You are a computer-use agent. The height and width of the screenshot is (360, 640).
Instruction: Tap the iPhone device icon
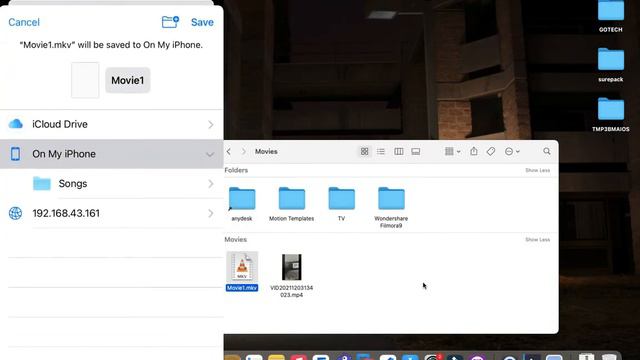tap(15, 154)
